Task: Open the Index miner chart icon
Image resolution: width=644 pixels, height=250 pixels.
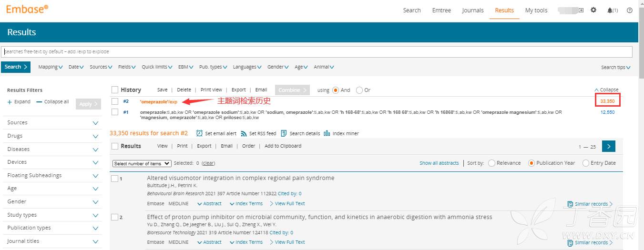Action: pyautogui.click(x=327, y=133)
